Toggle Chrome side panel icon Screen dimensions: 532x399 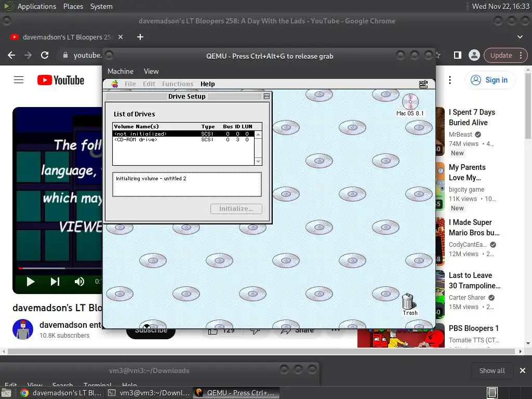pos(458,55)
